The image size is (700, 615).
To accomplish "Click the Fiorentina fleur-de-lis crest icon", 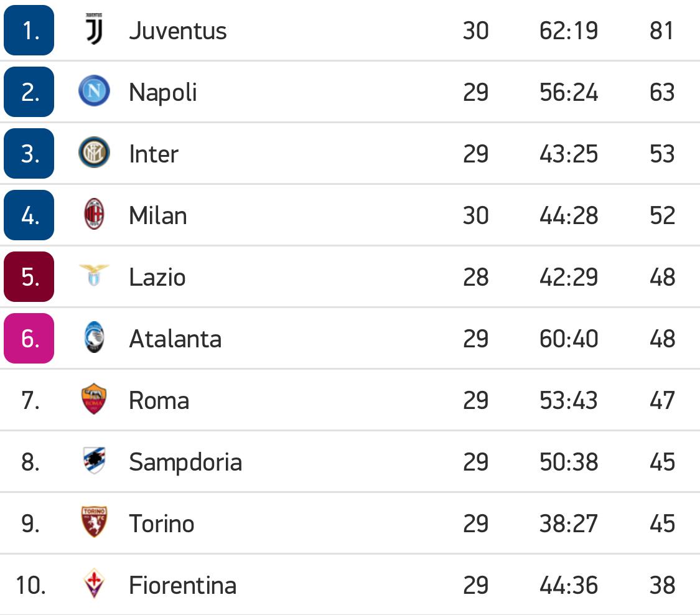I will 95,584.
